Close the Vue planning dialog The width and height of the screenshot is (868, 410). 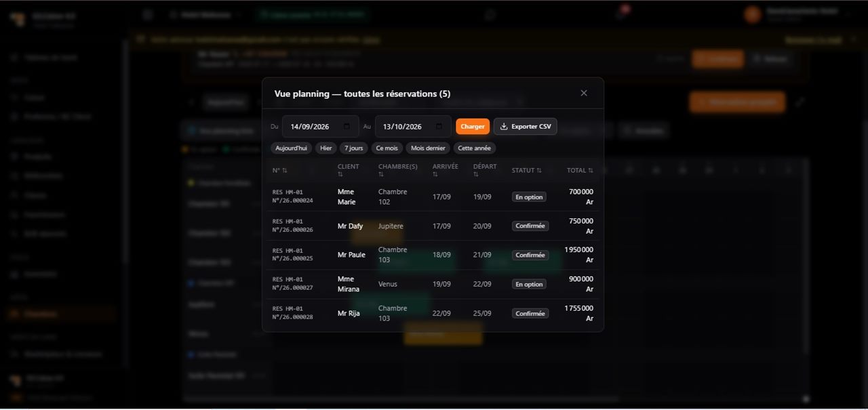click(584, 94)
